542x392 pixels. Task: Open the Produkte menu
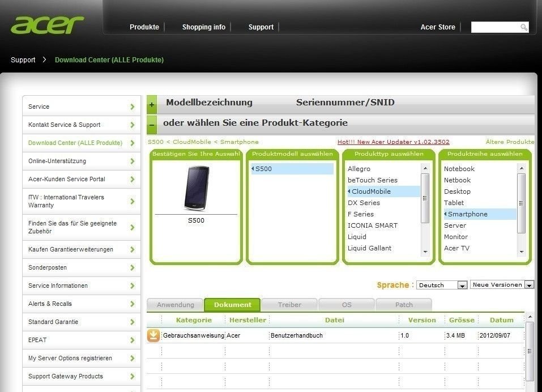point(144,27)
